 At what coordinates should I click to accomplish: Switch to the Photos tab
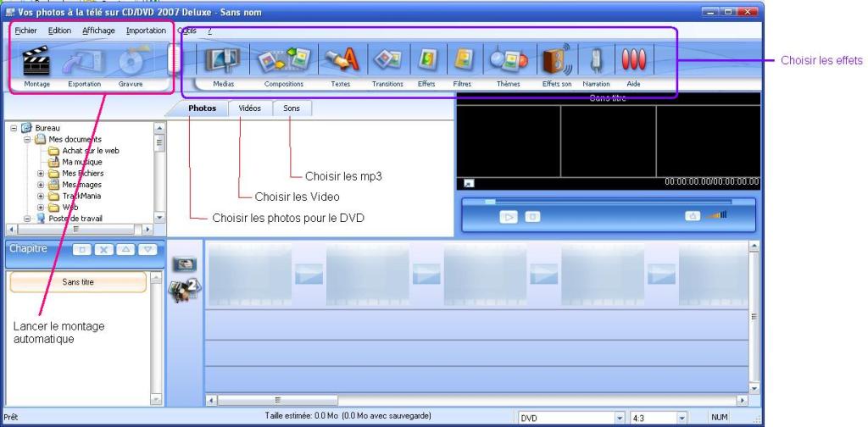click(202, 108)
